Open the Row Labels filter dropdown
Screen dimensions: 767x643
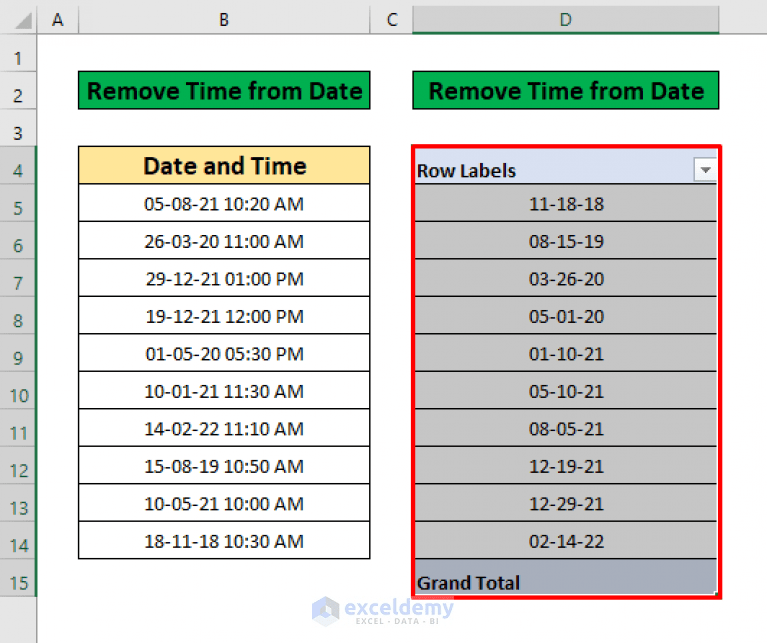pyautogui.click(x=705, y=170)
